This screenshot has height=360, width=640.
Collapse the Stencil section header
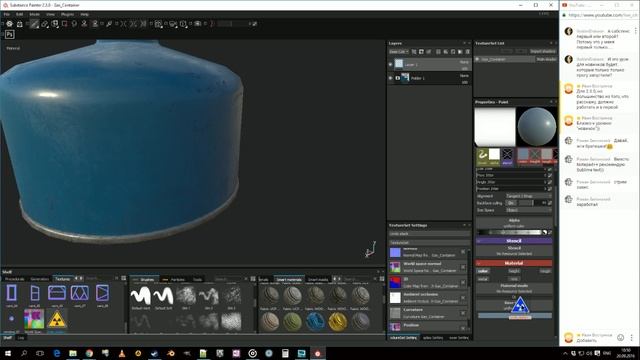[514, 241]
